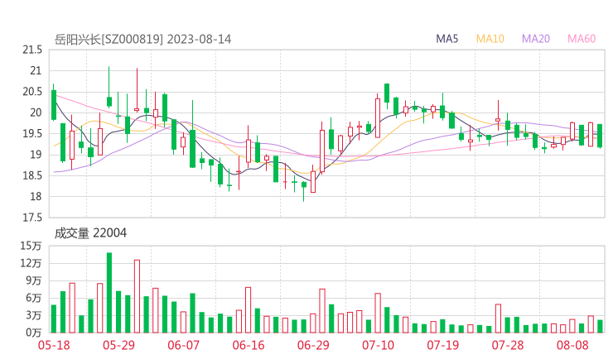Click the 06-29 date axis label
The height and width of the screenshot is (364, 613).
pos(313,345)
